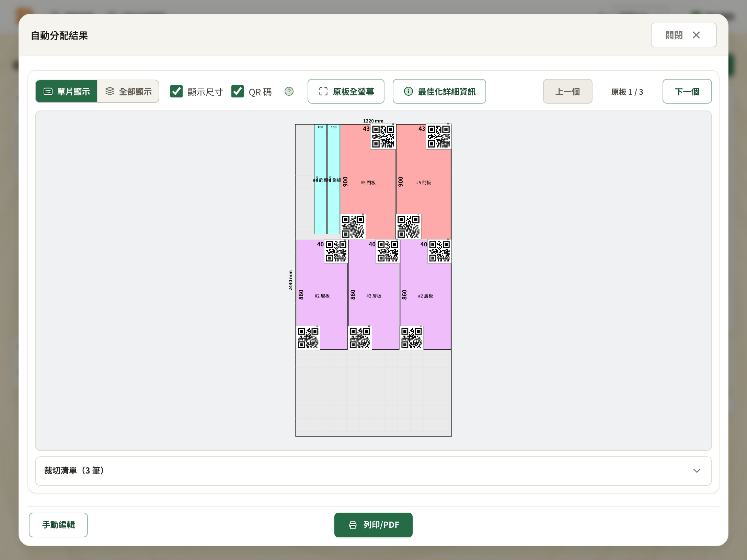Expand the 裁切清單（3 筆）section
Screen dimensions: 747x560
click(373, 471)
